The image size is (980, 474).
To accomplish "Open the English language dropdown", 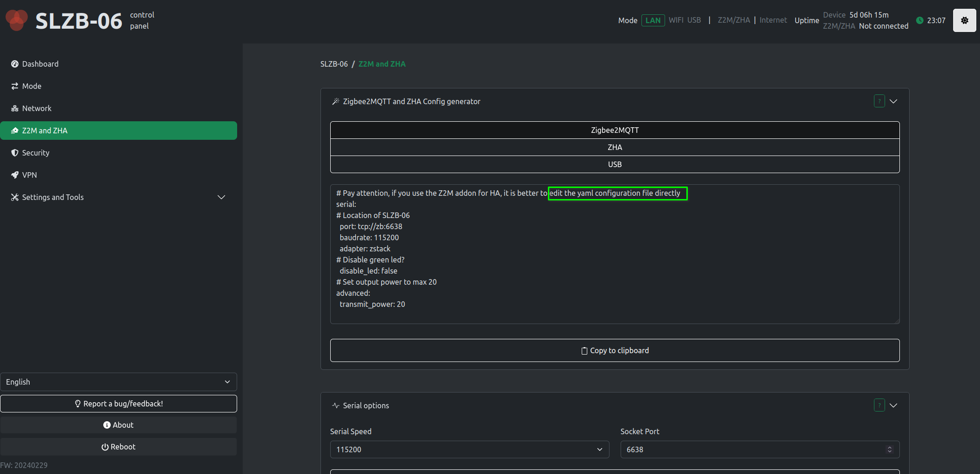I will (119, 381).
